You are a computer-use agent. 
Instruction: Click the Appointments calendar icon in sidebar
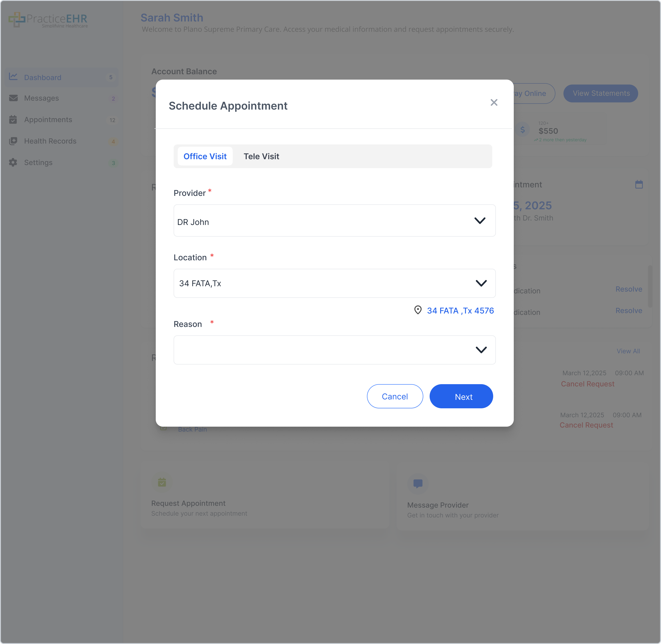tap(13, 119)
